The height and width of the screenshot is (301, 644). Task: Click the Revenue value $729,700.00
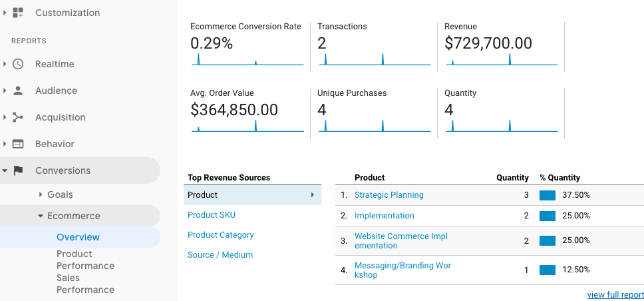488,43
